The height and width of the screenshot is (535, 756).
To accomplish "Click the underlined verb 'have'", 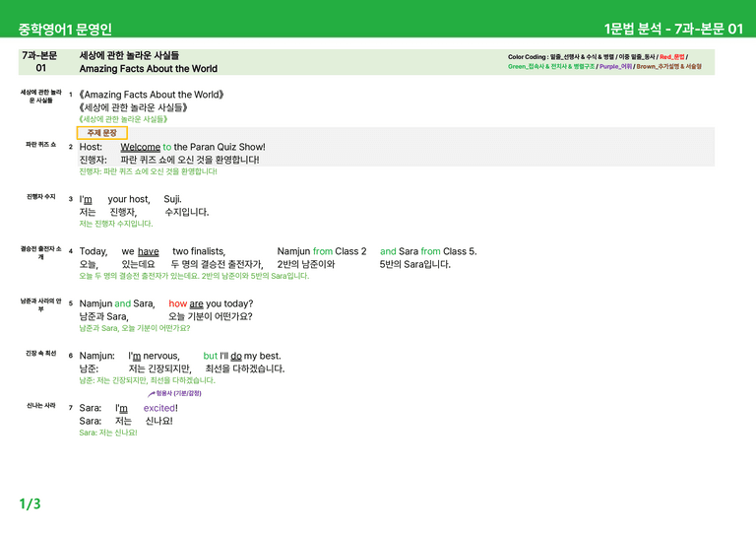I will (148, 251).
